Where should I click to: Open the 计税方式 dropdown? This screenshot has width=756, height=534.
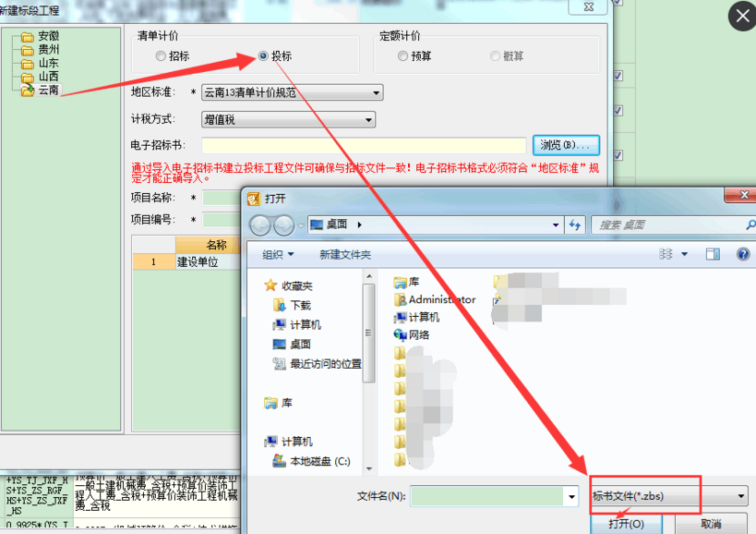[288, 119]
